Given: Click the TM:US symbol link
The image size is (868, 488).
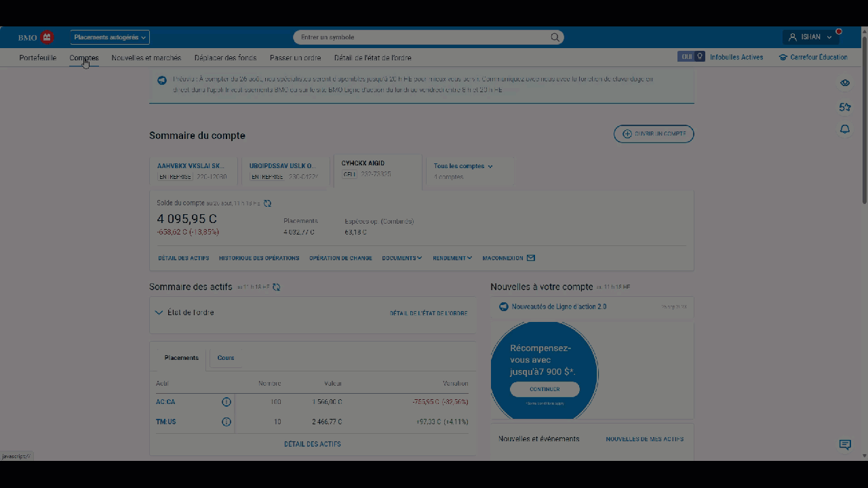Looking at the screenshot, I should (166, 422).
